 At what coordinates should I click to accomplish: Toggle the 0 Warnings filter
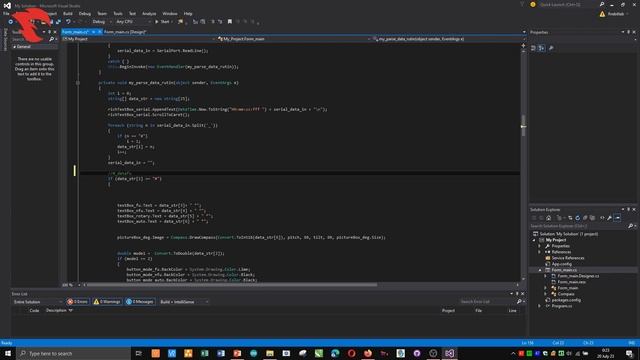point(107,302)
